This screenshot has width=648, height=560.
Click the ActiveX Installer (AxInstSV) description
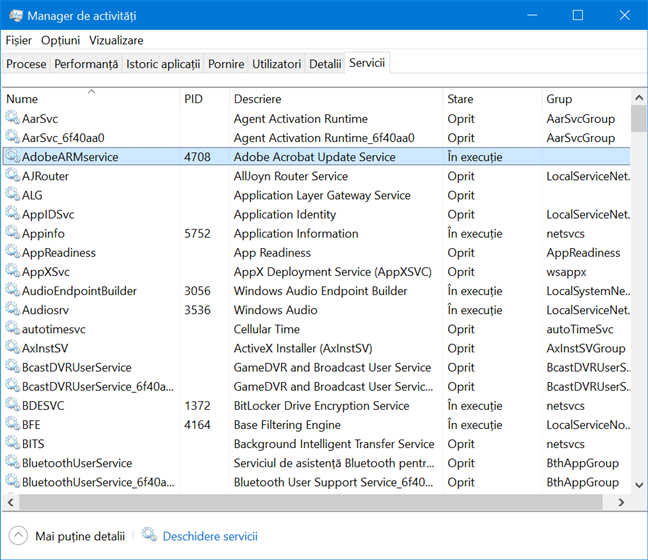(303, 348)
